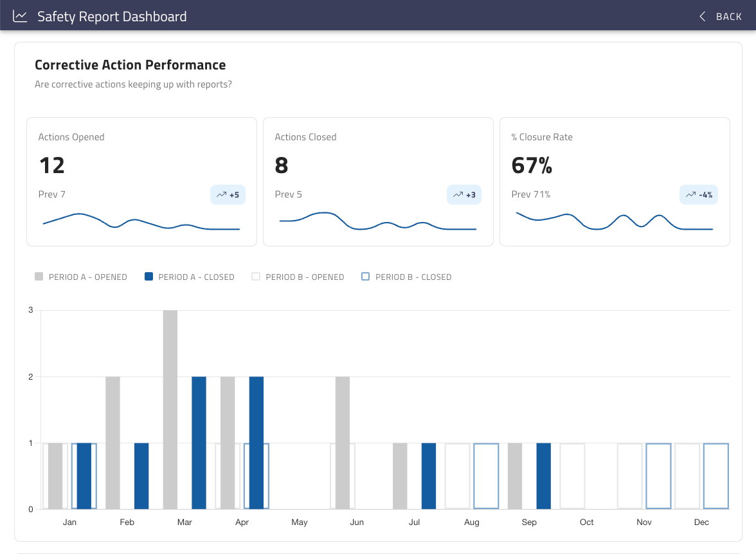The image size is (756, 554).
Task: Click the Actions Closed value 8
Action: coord(282,165)
